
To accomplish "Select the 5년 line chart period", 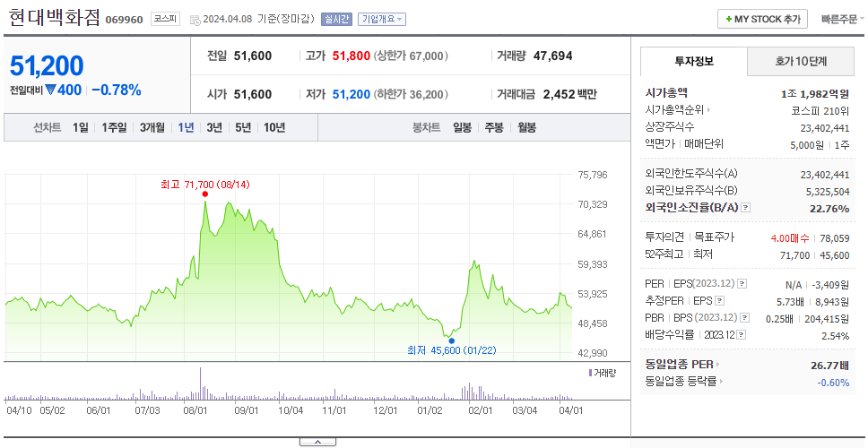I will coord(243,128).
